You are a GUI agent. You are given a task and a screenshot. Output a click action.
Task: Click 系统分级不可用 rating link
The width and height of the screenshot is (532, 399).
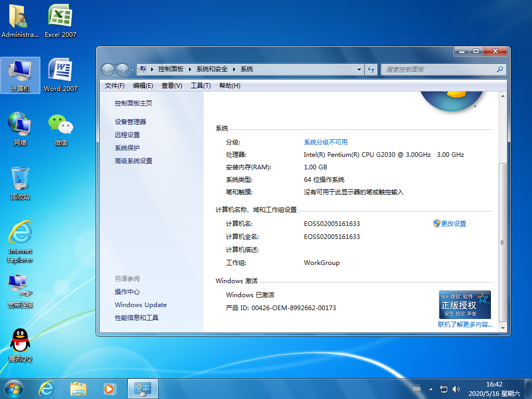(326, 142)
